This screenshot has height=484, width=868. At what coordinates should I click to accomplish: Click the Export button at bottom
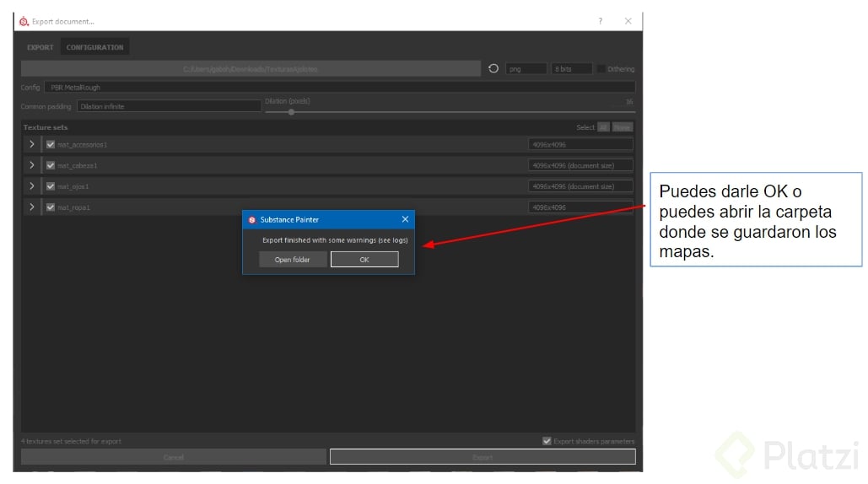point(483,457)
